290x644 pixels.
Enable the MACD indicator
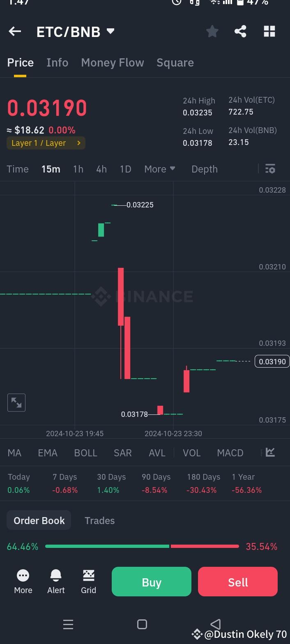(x=230, y=453)
